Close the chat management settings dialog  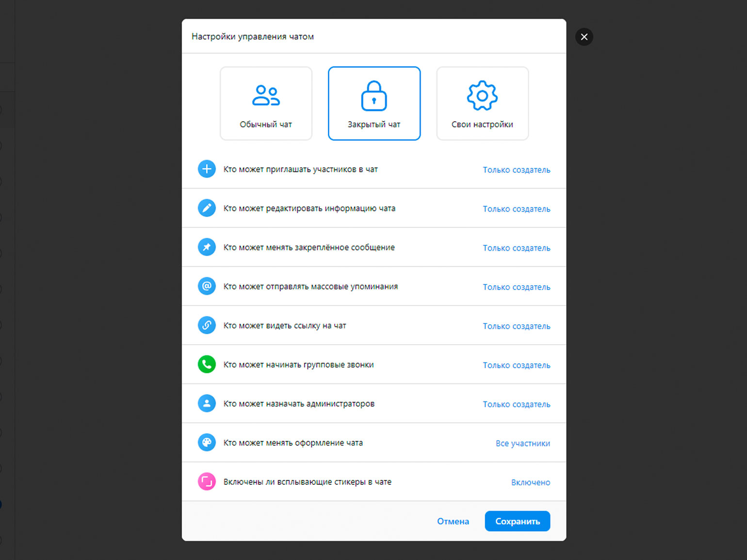[x=584, y=37]
